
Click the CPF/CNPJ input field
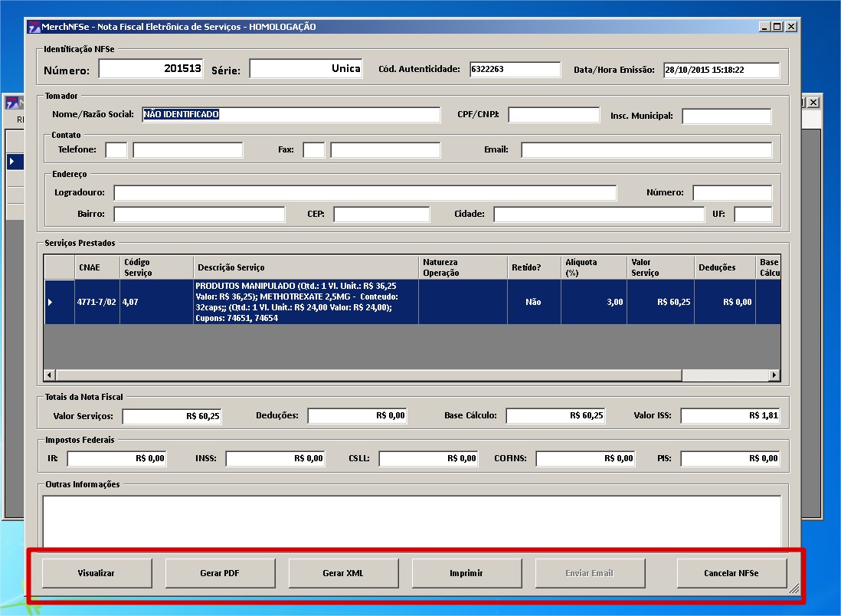click(553, 115)
